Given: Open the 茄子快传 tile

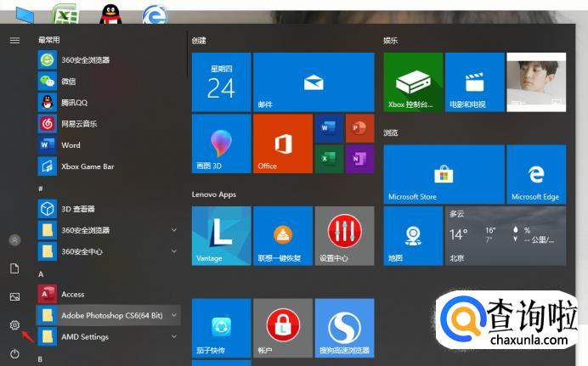Looking at the screenshot, I should pyautogui.click(x=221, y=328).
